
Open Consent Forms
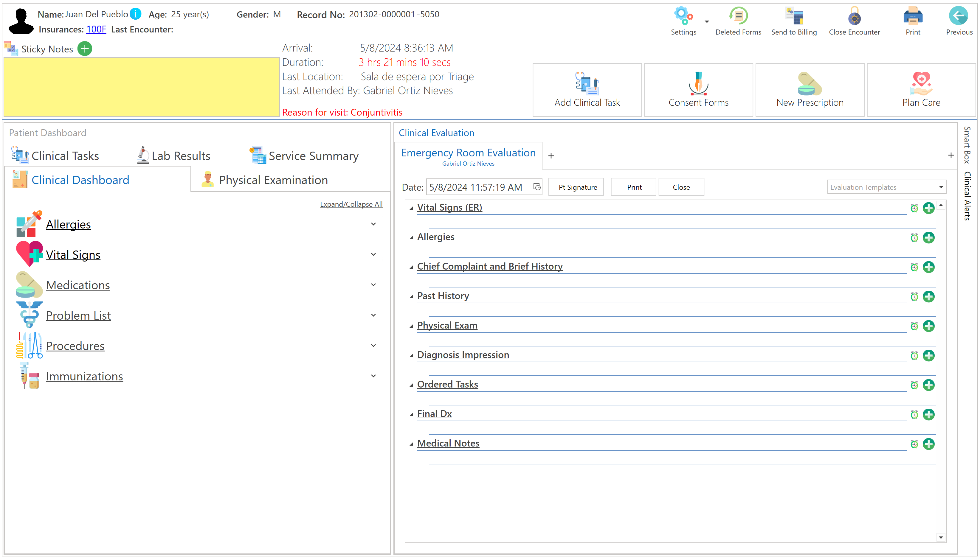(698, 90)
